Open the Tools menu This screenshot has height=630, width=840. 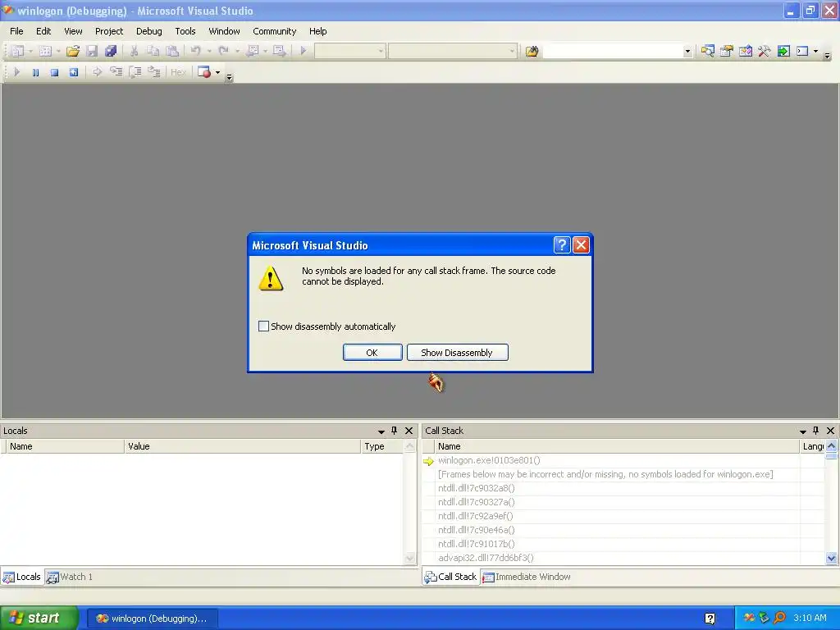tap(185, 31)
